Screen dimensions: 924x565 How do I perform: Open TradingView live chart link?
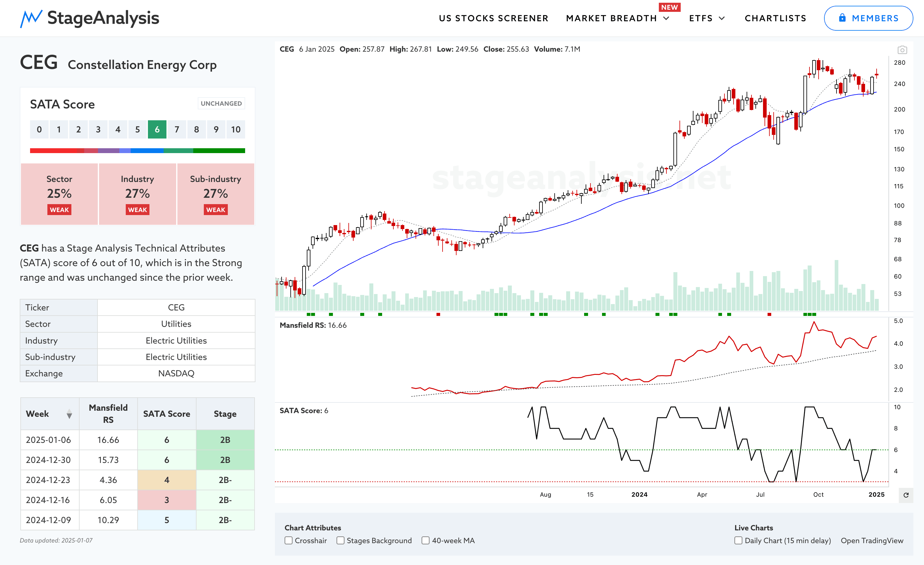point(872,540)
